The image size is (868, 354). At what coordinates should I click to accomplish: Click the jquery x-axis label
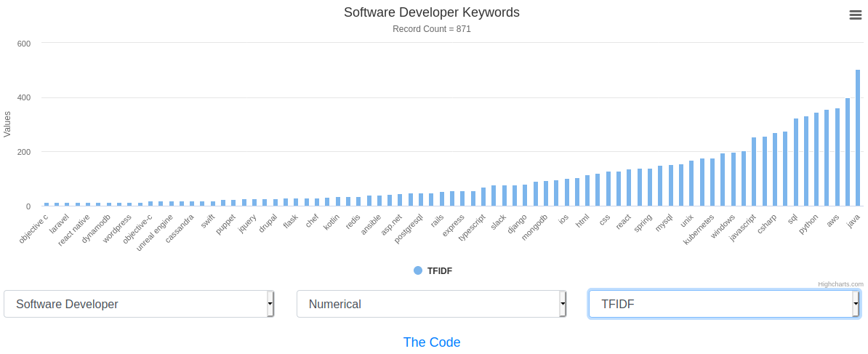pyautogui.click(x=246, y=223)
